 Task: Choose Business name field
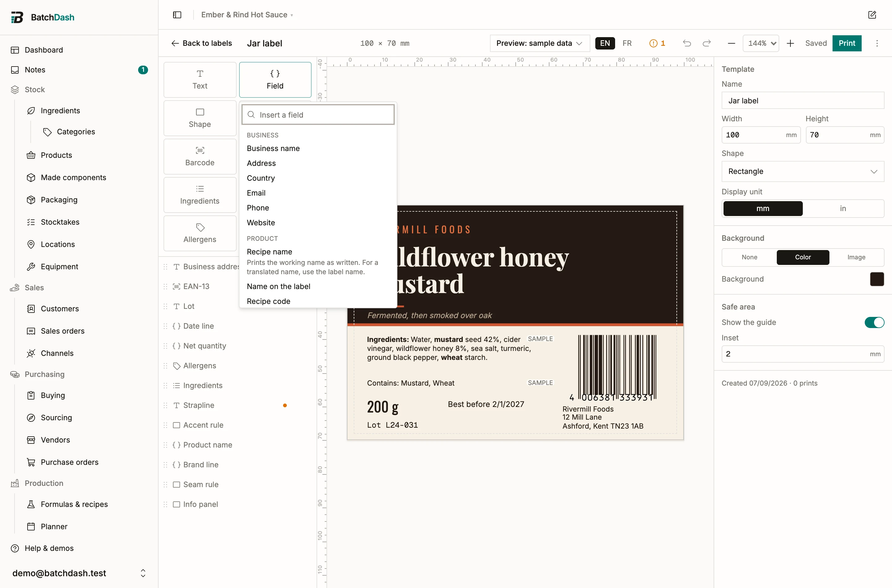[318, 149]
